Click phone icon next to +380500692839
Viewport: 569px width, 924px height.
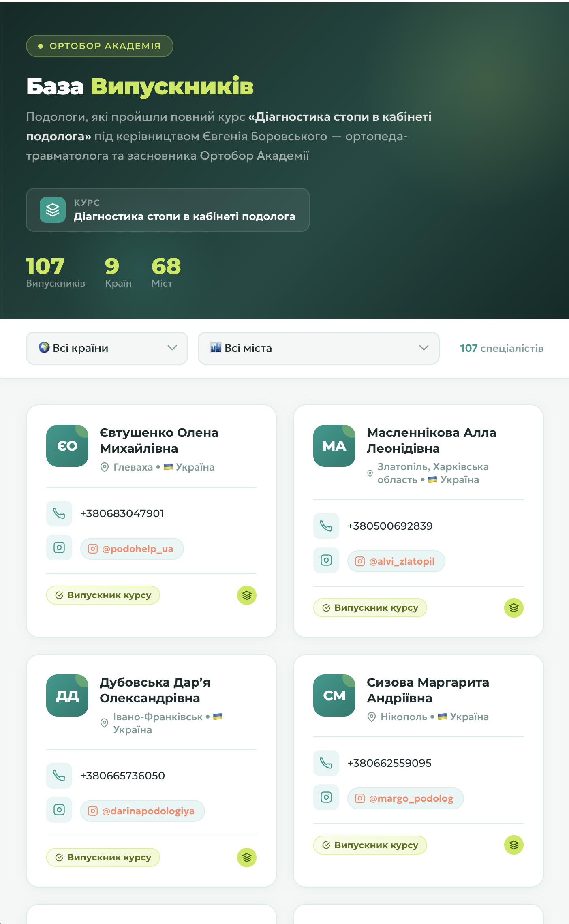point(326,526)
